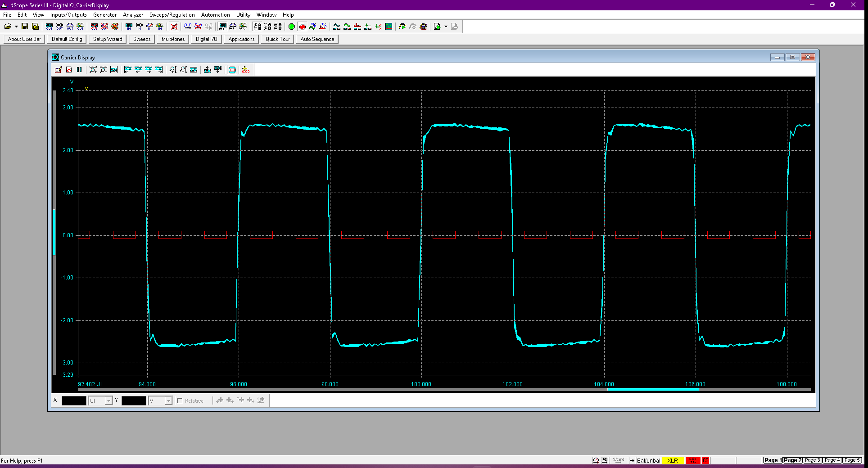This screenshot has width=868, height=468.
Task: Run the script with the play-document icon
Action: click(x=437, y=27)
